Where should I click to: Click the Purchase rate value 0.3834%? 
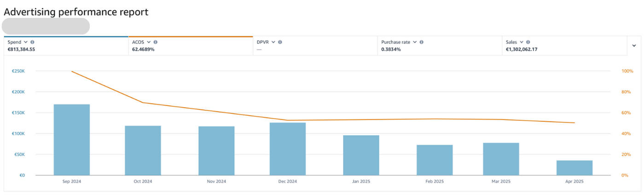[391, 49]
